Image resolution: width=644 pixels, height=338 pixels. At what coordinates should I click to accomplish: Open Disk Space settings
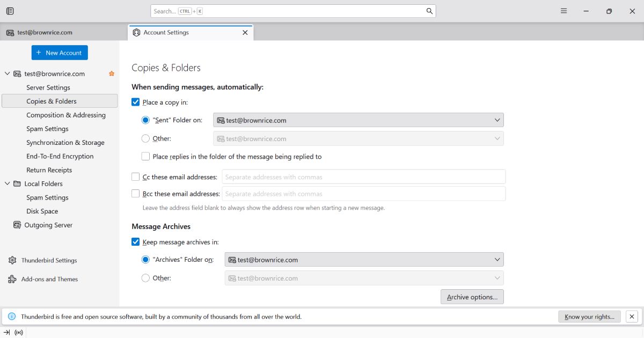[x=42, y=211]
